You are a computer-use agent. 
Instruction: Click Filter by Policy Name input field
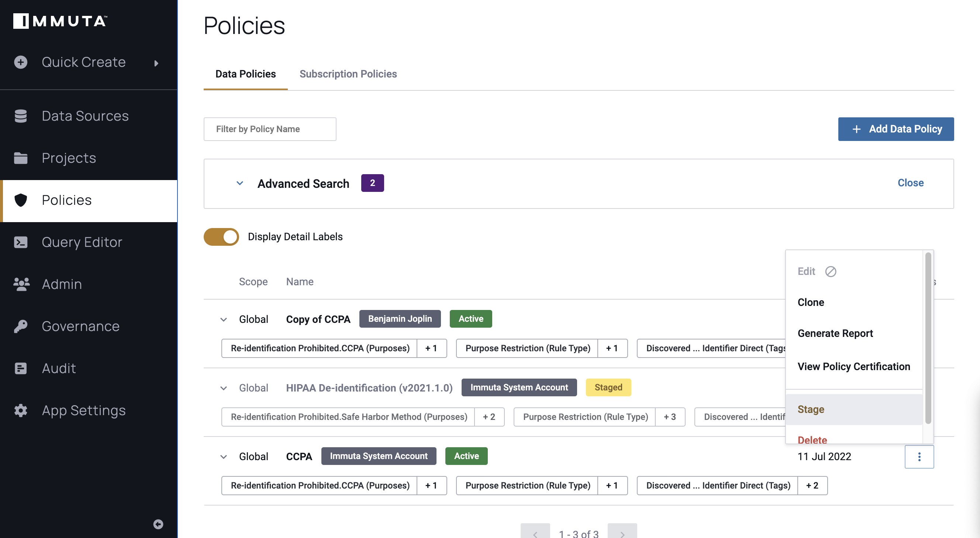click(x=270, y=128)
